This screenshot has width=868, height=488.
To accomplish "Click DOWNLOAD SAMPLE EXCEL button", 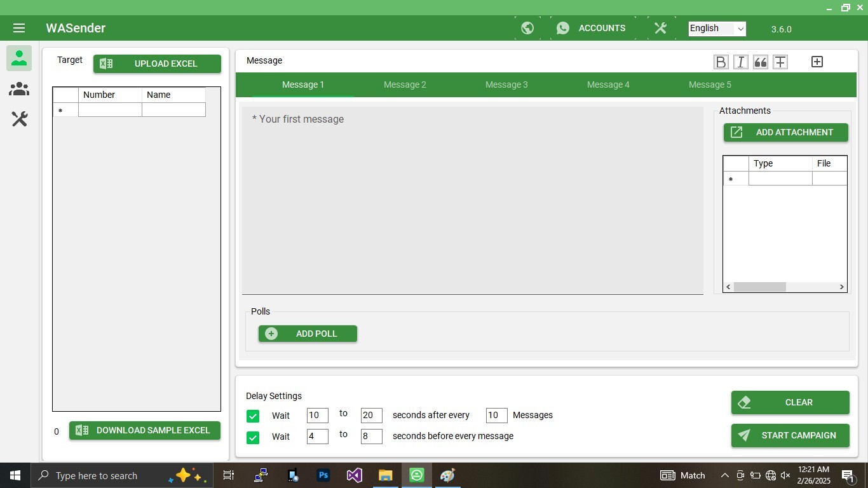I will pos(145,430).
